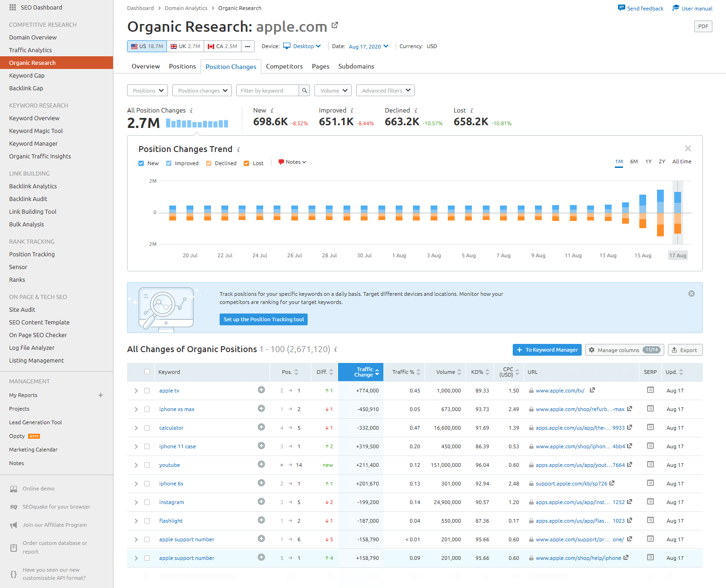Click All Position Changes mini bar chart

[197, 123]
